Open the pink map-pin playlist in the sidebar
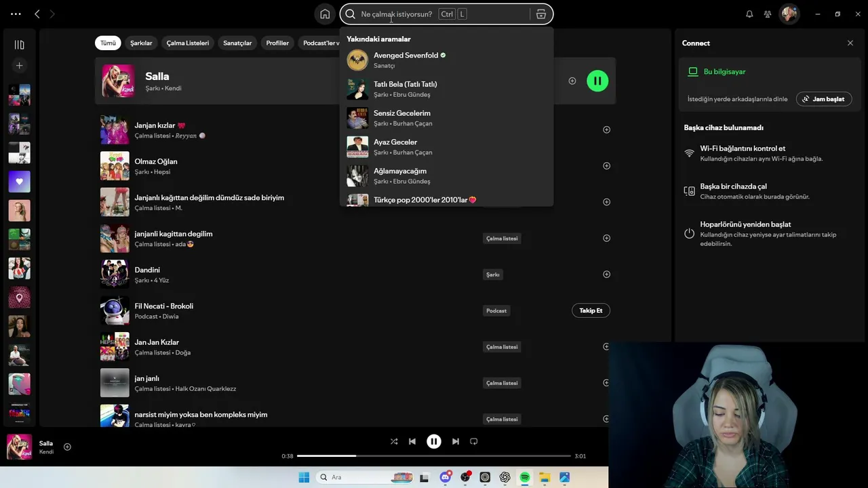868x488 pixels. [x=19, y=298]
